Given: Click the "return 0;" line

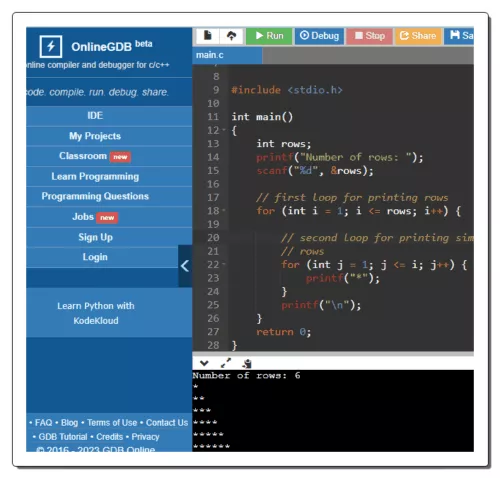Looking at the screenshot, I should pos(284,332).
